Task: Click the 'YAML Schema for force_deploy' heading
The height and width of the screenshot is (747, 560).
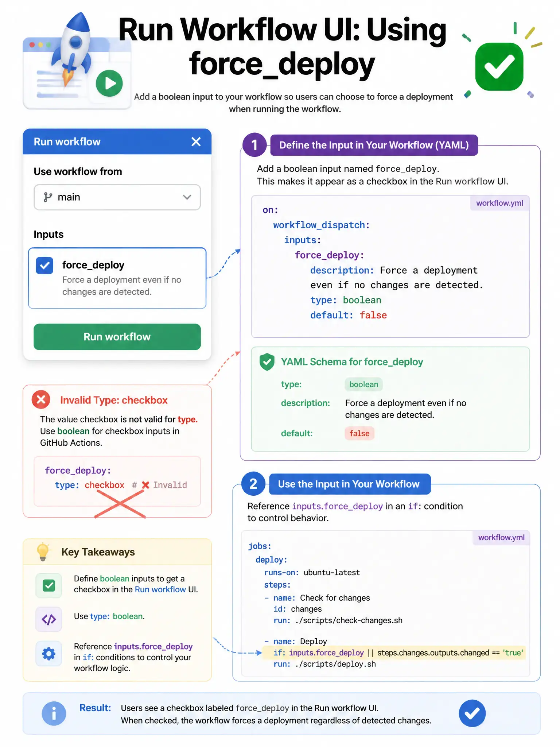Action: [352, 362]
